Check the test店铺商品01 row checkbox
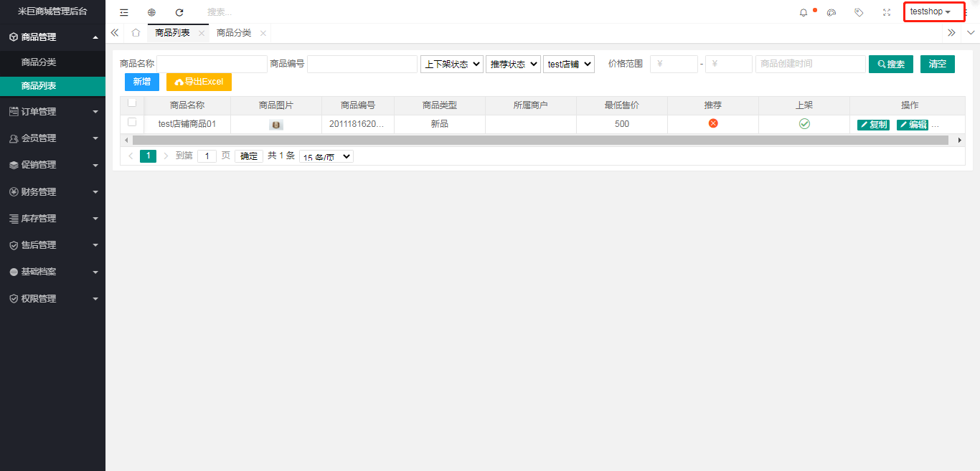This screenshot has height=471, width=980. click(x=132, y=122)
